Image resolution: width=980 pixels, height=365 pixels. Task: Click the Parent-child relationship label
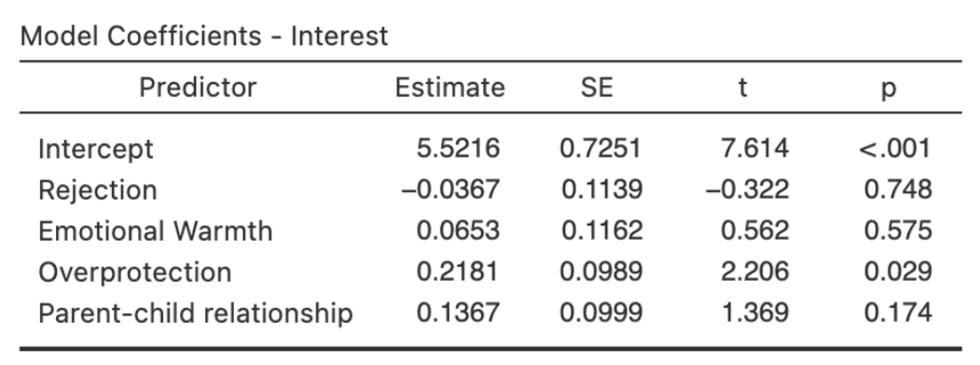(x=196, y=313)
